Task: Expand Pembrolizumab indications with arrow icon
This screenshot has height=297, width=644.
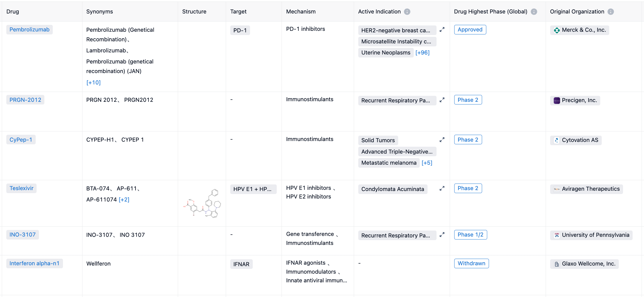Action: 442,30
